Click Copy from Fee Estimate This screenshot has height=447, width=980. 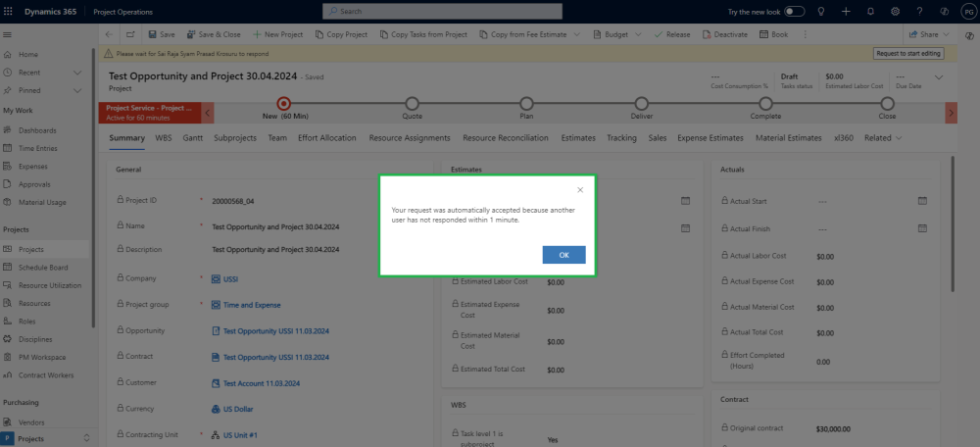click(522, 34)
